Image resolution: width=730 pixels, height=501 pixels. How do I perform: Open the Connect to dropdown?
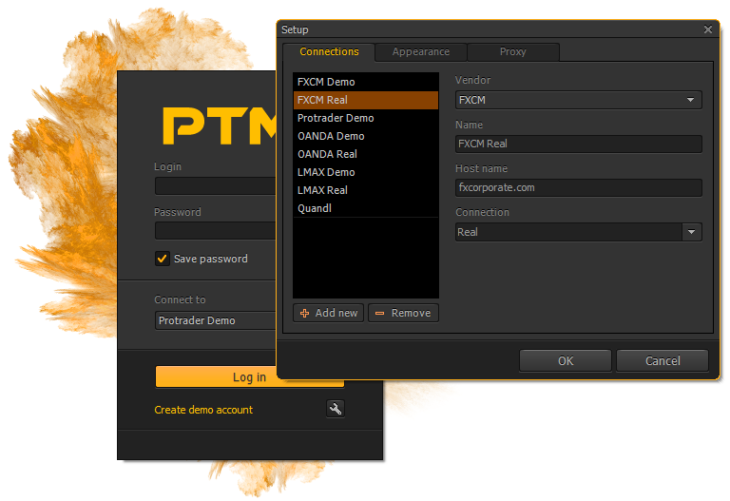(x=216, y=320)
